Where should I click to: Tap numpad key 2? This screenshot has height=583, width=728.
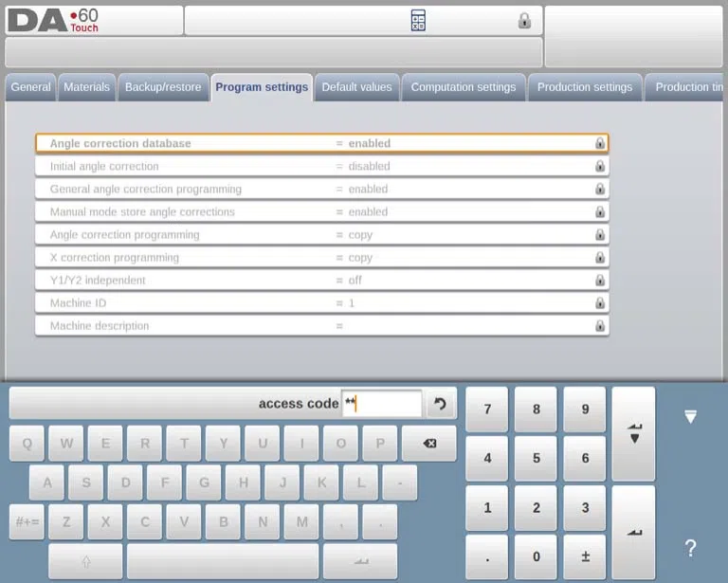point(536,508)
